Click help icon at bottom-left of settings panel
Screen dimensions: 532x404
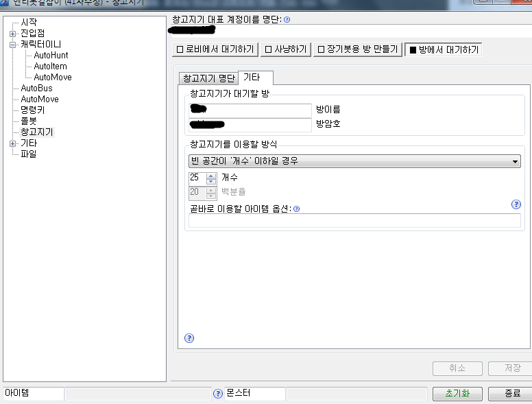pos(189,338)
